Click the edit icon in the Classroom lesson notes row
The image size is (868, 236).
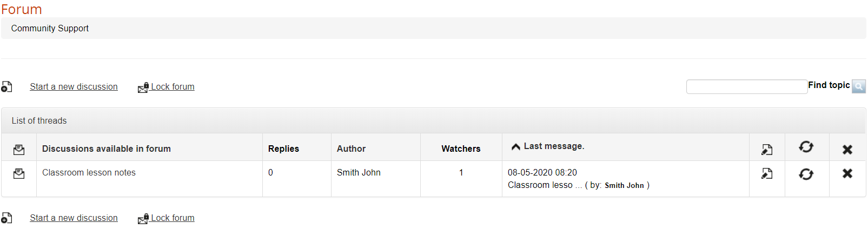(767, 174)
